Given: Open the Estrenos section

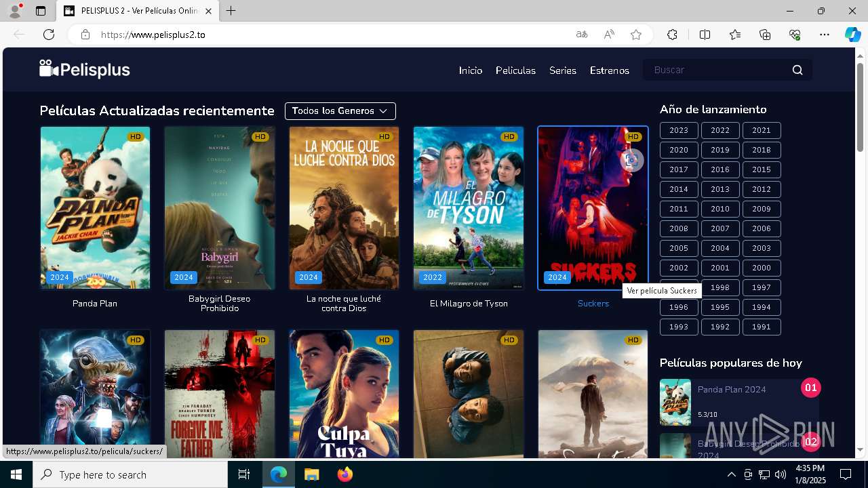Looking at the screenshot, I should point(610,70).
